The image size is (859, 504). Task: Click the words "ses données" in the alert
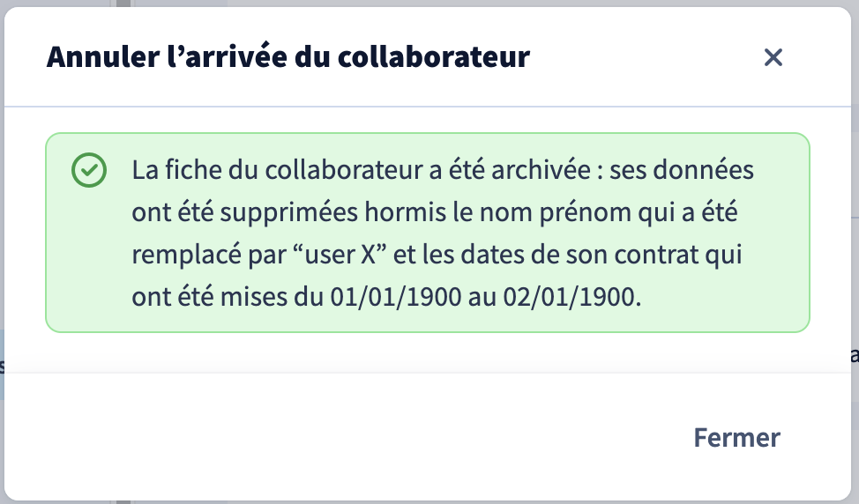click(x=682, y=170)
